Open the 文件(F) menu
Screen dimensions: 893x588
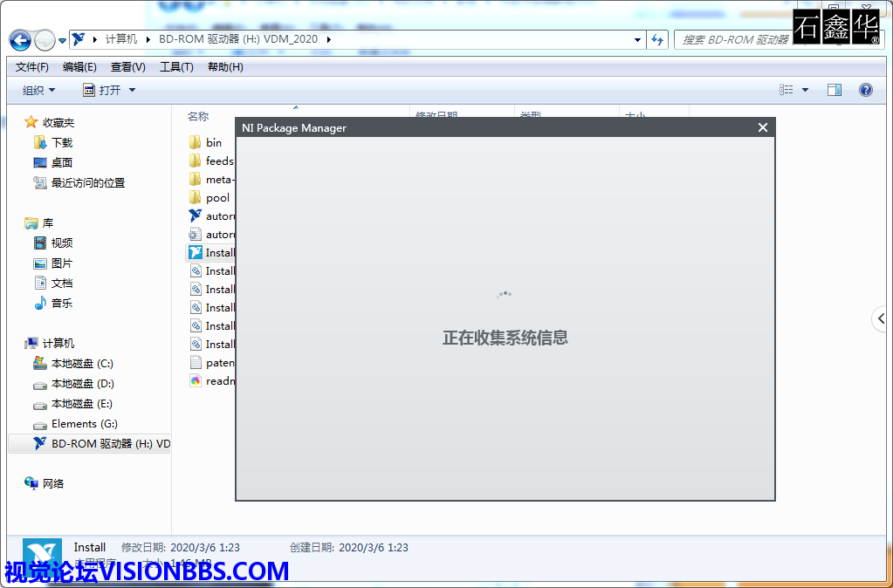point(32,67)
